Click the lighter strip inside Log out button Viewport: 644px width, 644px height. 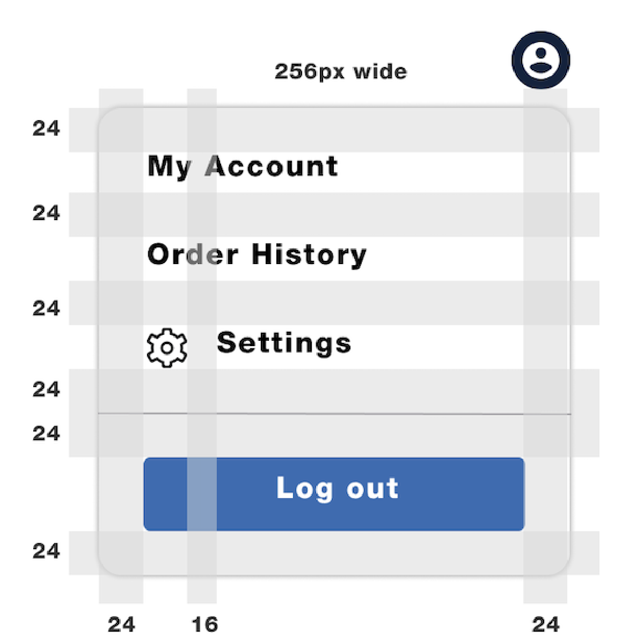[202, 494]
